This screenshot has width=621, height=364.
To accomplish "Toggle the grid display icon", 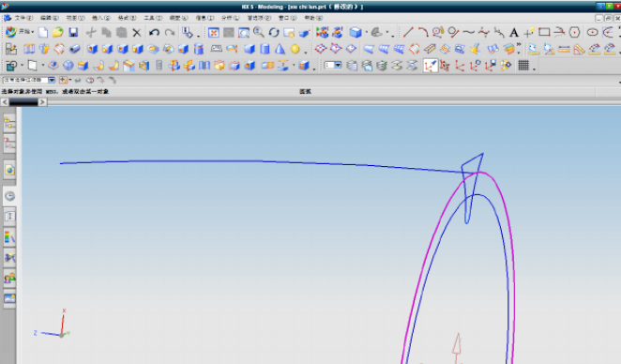I will pos(523,66).
